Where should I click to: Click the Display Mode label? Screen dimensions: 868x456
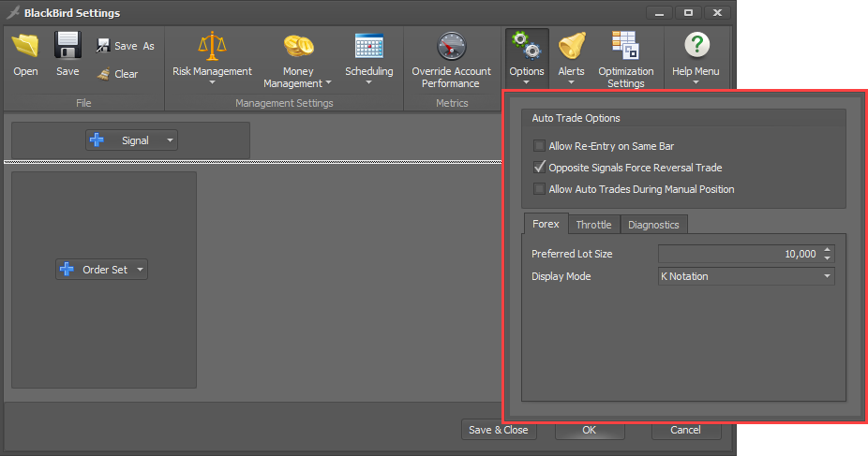point(561,276)
